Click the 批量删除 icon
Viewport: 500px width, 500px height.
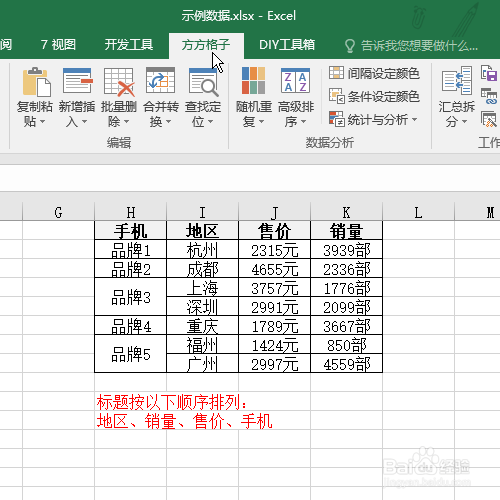119,82
